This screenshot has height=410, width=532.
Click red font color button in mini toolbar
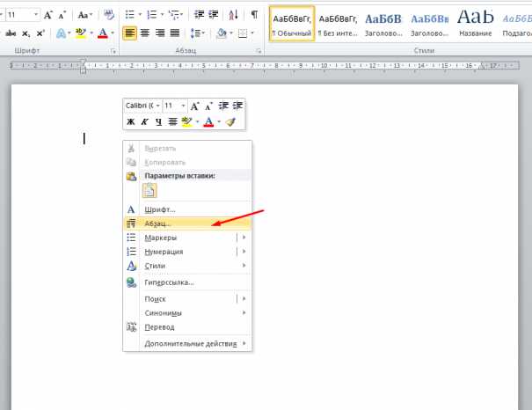(208, 121)
